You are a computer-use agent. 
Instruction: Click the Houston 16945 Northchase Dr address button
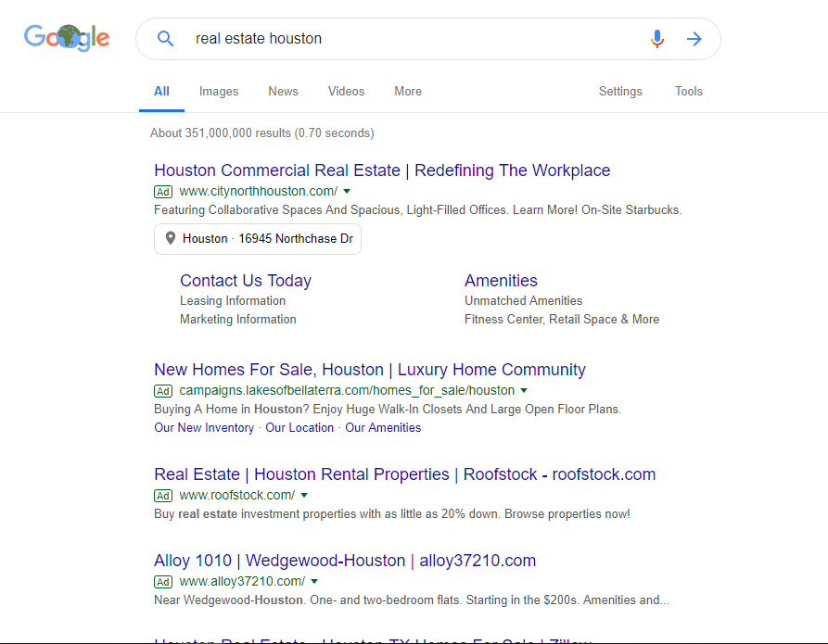(258, 238)
